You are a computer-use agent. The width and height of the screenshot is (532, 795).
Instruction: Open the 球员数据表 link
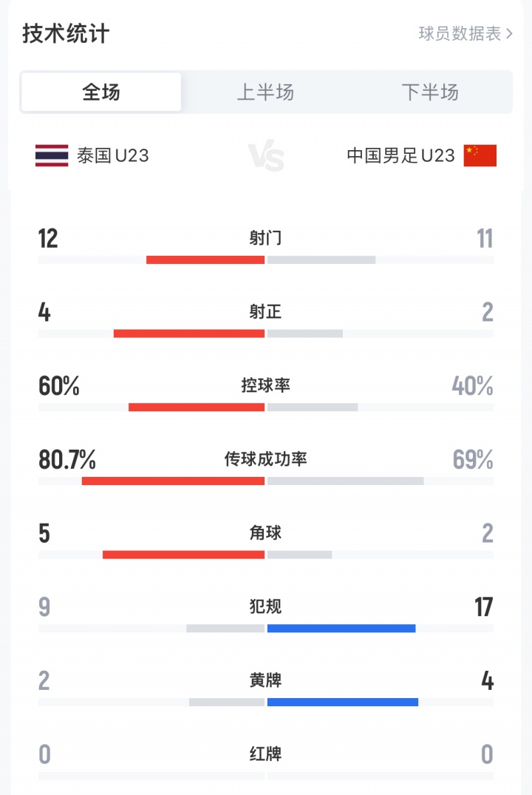tap(460, 34)
